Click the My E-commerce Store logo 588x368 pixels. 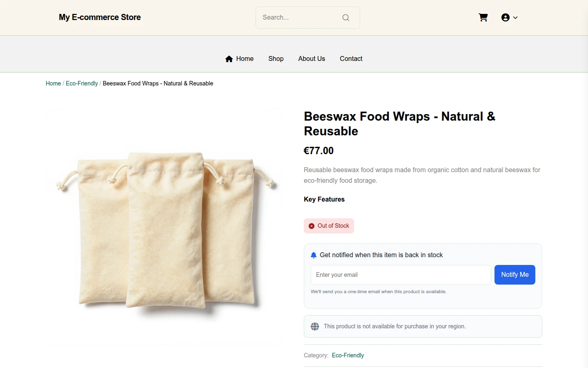point(100,18)
